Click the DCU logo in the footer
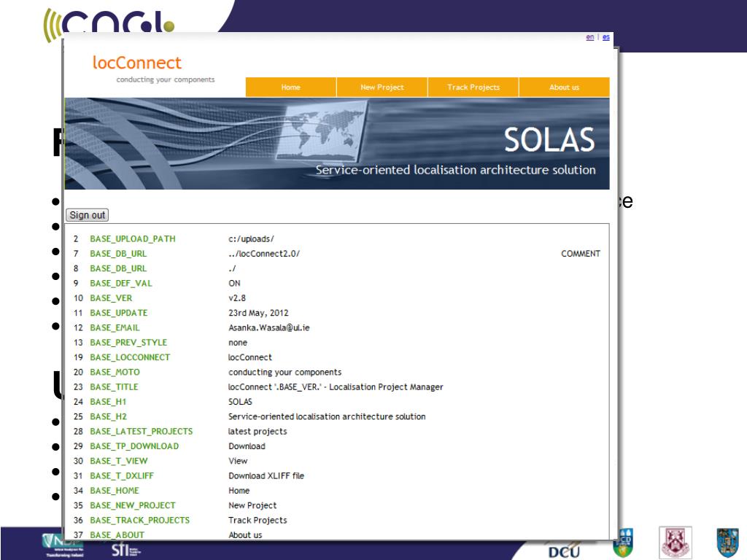 (x=564, y=551)
